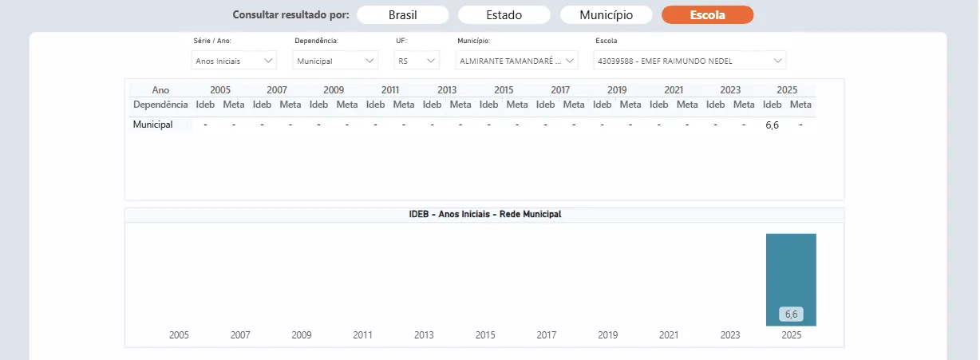Screen dimensions: 980x360
Task: Click the 2013 year header in table
Action: pos(447,90)
